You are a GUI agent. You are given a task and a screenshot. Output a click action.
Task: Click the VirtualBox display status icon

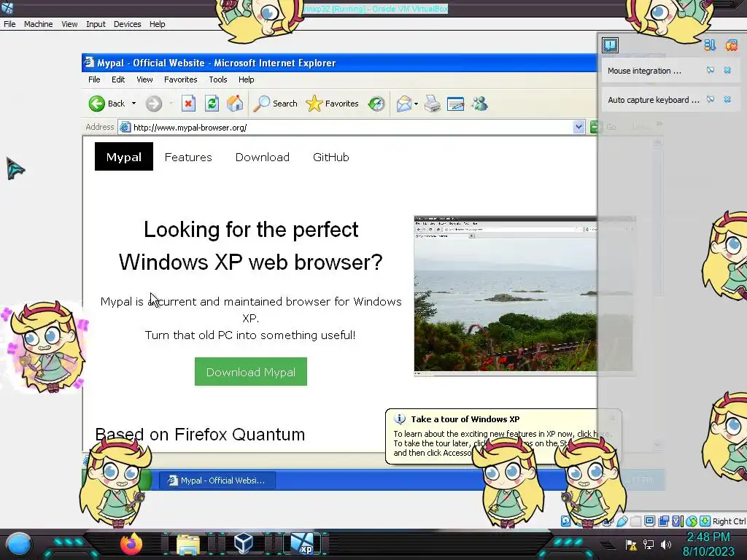(x=649, y=521)
